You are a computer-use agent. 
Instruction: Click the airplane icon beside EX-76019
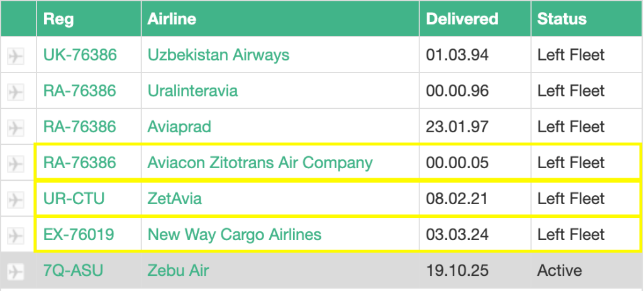[x=16, y=236]
